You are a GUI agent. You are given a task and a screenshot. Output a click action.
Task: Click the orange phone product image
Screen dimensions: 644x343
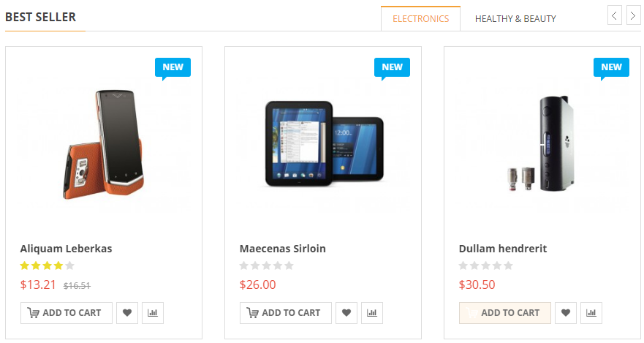(x=103, y=144)
